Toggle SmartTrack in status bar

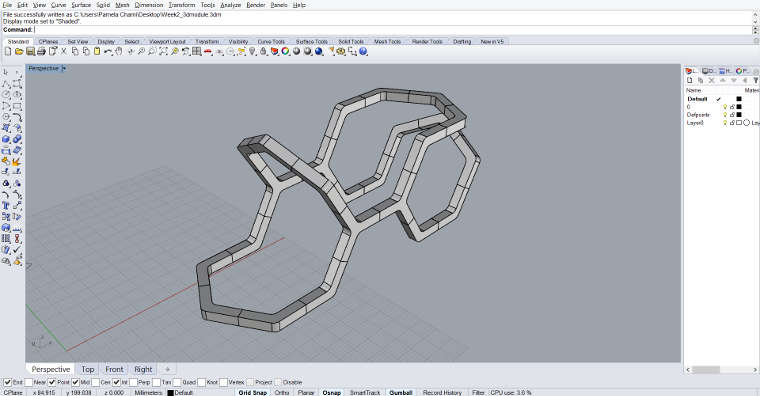pyautogui.click(x=365, y=393)
